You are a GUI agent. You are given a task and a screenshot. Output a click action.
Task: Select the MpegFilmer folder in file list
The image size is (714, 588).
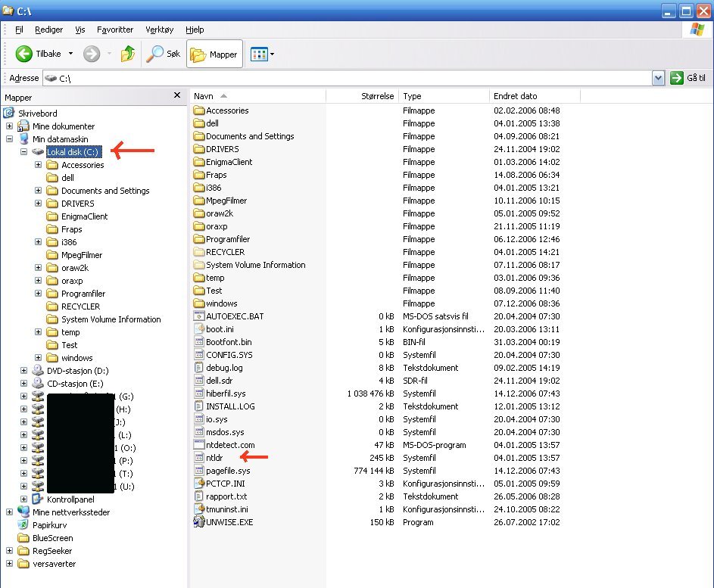(x=220, y=201)
